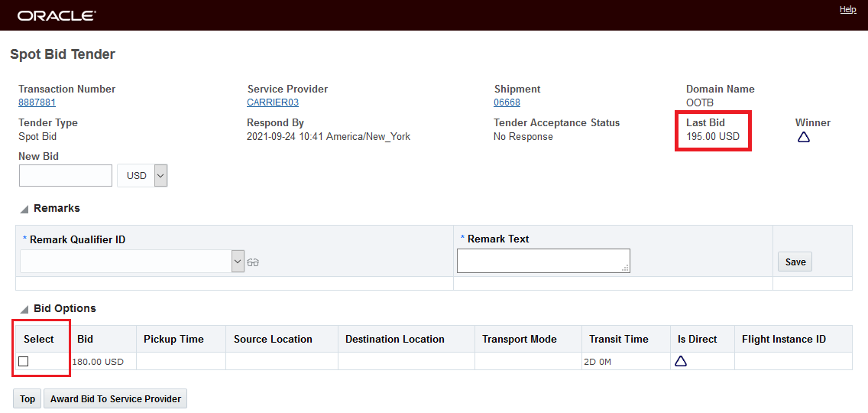The height and width of the screenshot is (413, 868).
Task: Click the Bid column header
Action: tap(86, 340)
